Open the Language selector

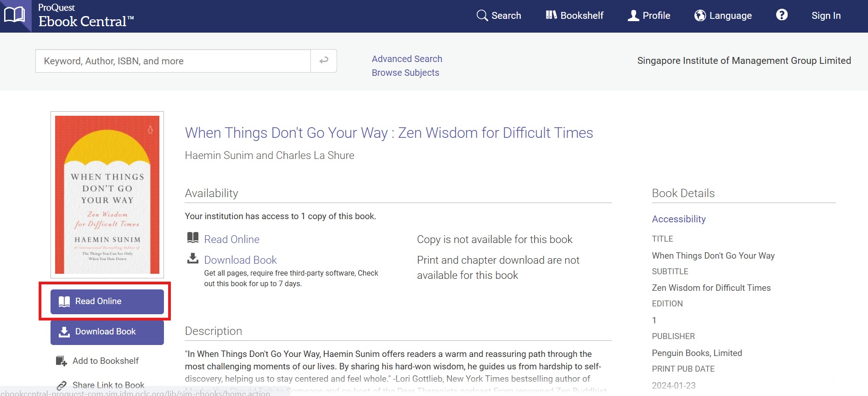pos(723,16)
